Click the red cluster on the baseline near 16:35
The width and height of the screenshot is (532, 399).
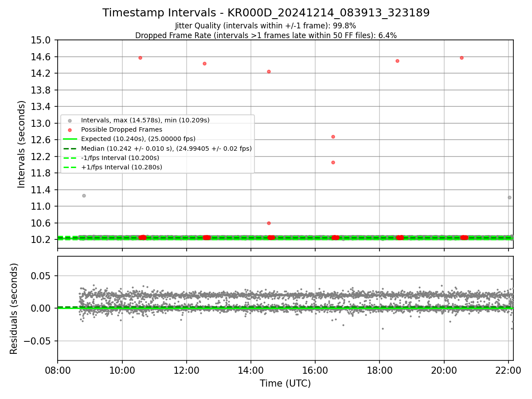(x=335, y=238)
